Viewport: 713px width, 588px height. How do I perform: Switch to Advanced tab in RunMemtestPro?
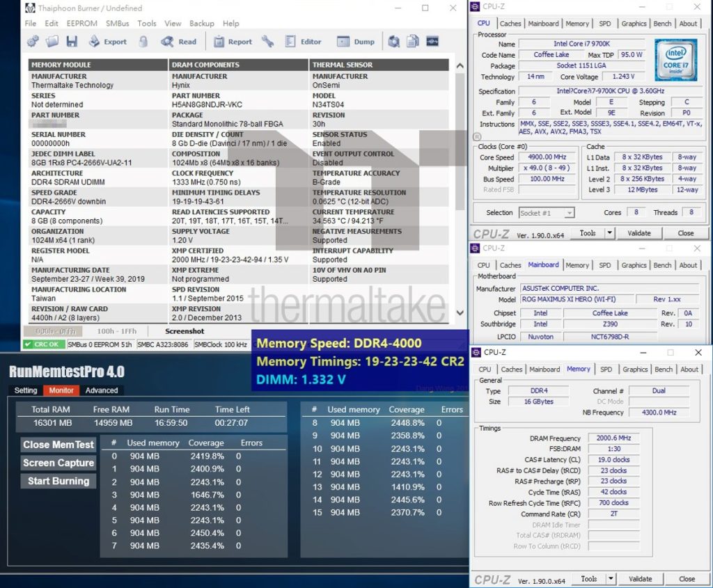(x=102, y=390)
